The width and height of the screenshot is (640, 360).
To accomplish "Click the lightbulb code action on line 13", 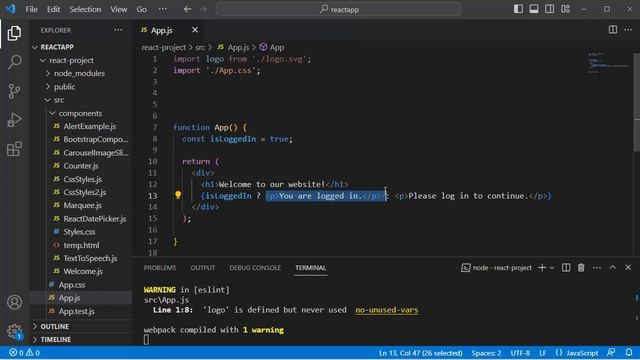I will coord(178,195).
